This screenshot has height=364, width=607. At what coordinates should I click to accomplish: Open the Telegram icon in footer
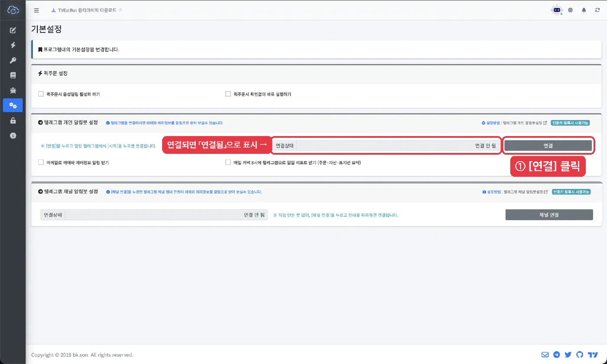click(557, 355)
